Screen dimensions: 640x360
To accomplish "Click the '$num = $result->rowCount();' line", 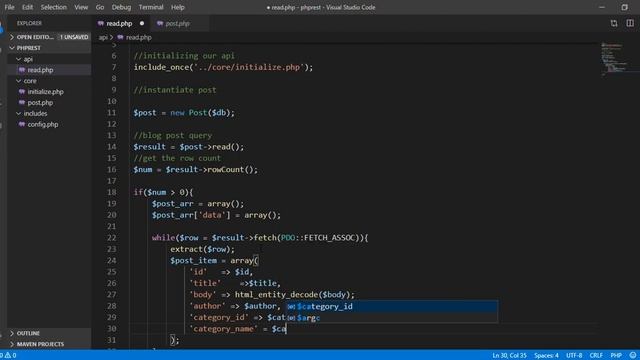I will [x=196, y=169].
